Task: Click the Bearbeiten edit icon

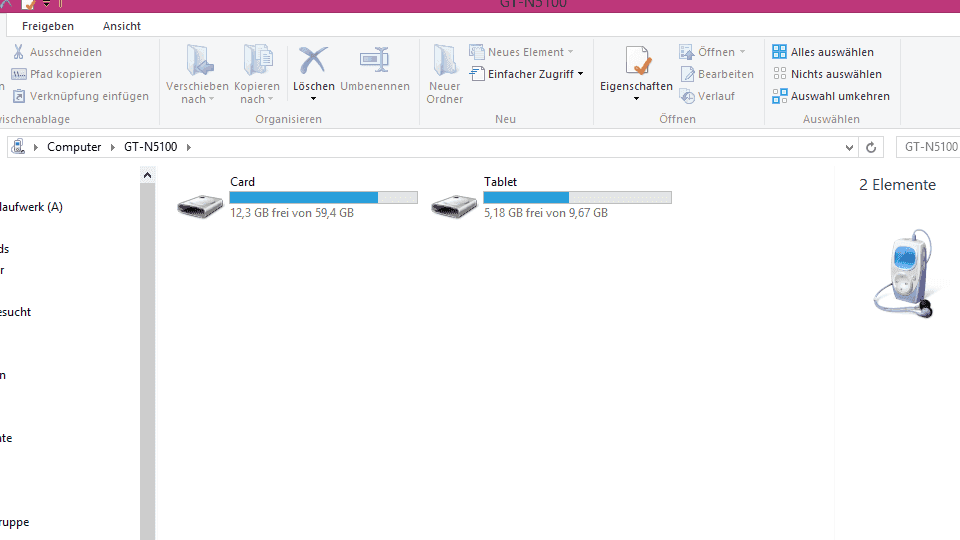Action: click(688, 74)
